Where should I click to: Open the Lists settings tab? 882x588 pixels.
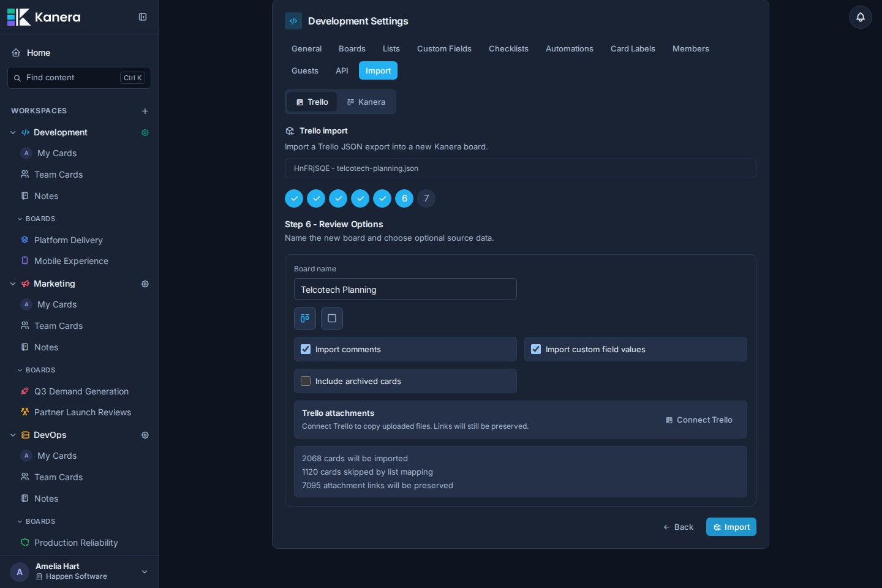391,48
